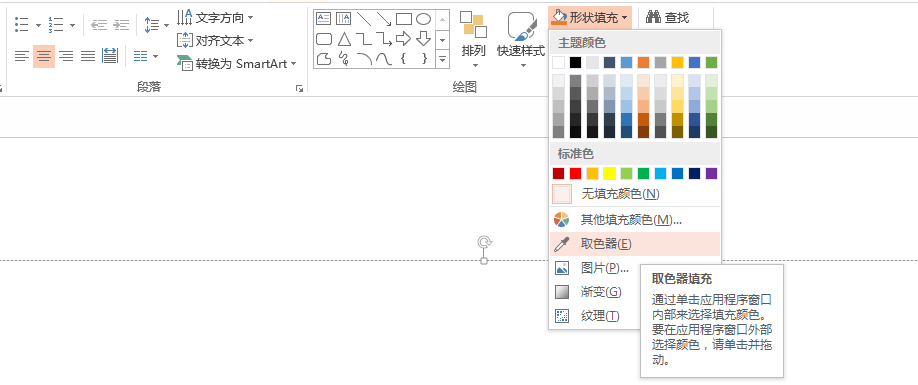Select the arrow line shape
Viewport: 918px width, 385px height.
tap(383, 18)
